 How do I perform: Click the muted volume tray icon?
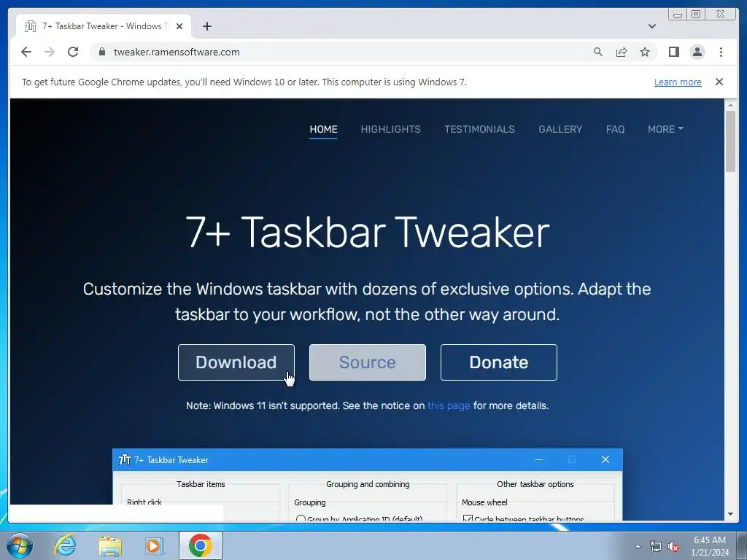pos(673,546)
